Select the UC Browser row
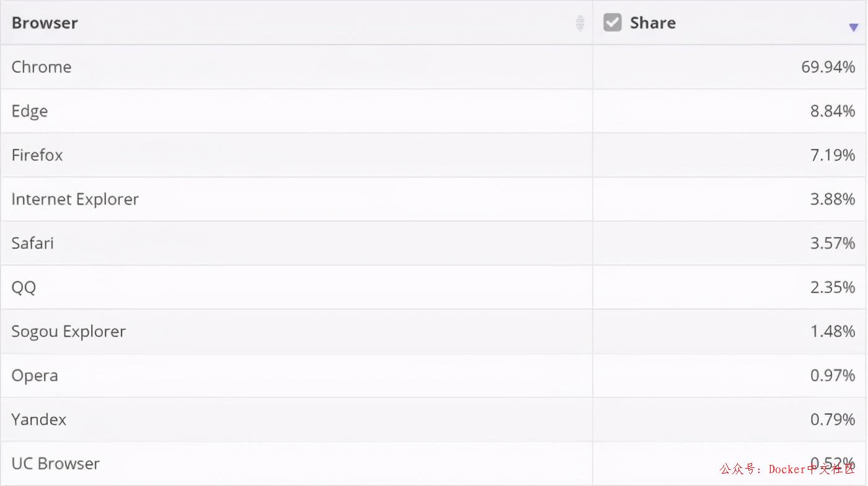This screenshot has width=868, height=486. point(56,464)
